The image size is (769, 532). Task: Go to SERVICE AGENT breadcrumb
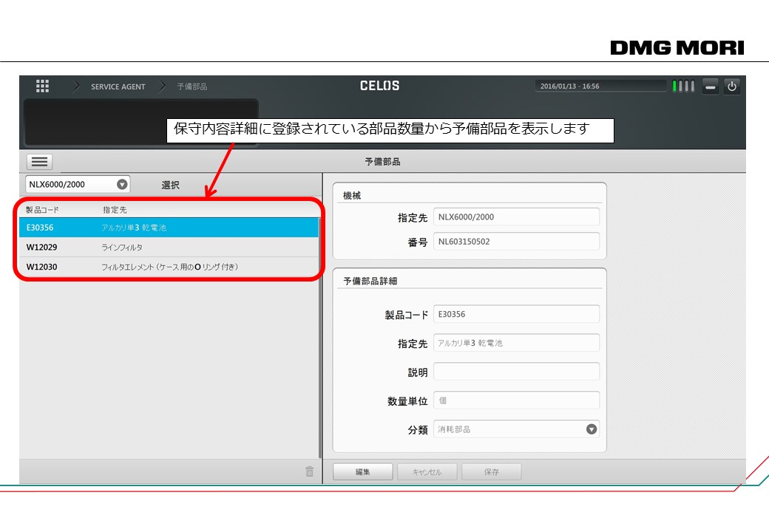point(118,86)
